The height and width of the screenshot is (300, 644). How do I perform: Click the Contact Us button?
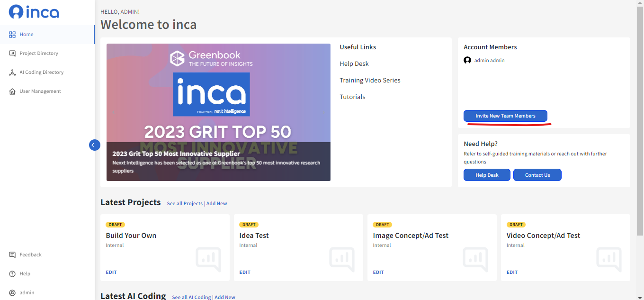pos(537,175)
